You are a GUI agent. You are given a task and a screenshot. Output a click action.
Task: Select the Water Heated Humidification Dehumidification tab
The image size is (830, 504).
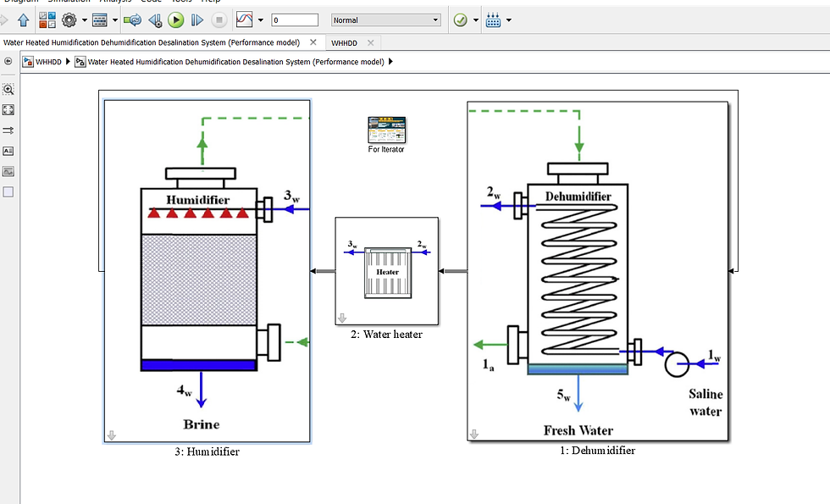(152, 42)
